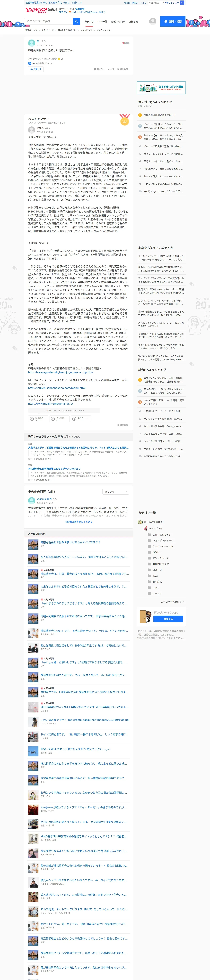Screen dimensions: 210x980
Task: Click ショッピング in the breadcrumb
Action: coord(86,30)
